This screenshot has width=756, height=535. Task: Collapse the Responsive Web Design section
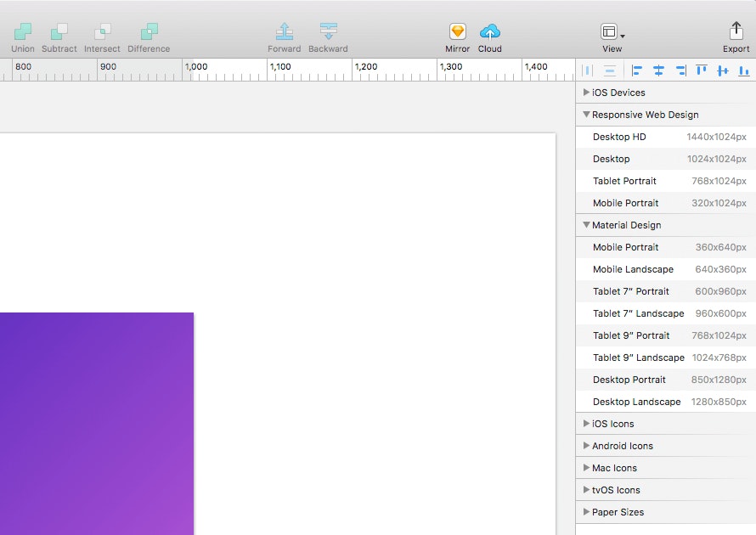click(586, 115)
